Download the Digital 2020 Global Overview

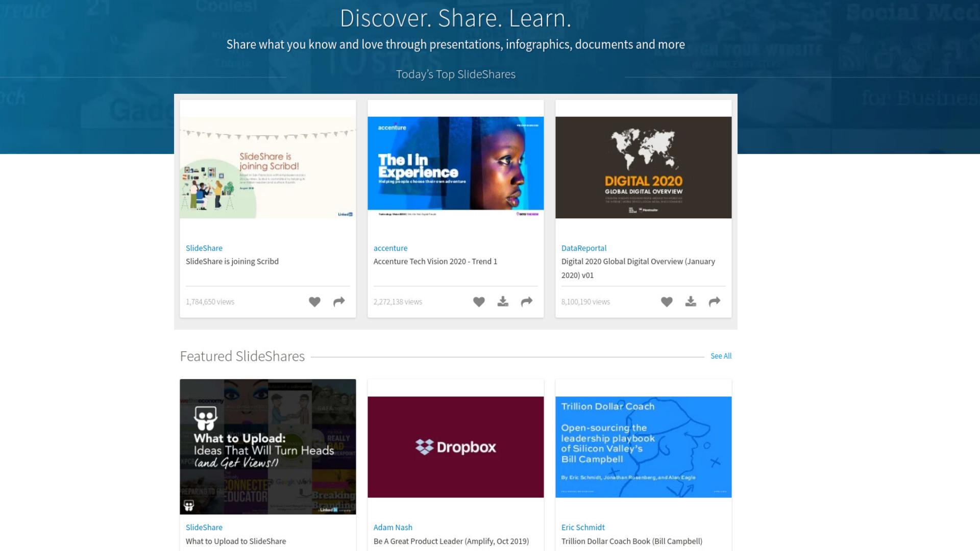click(691, 302)
